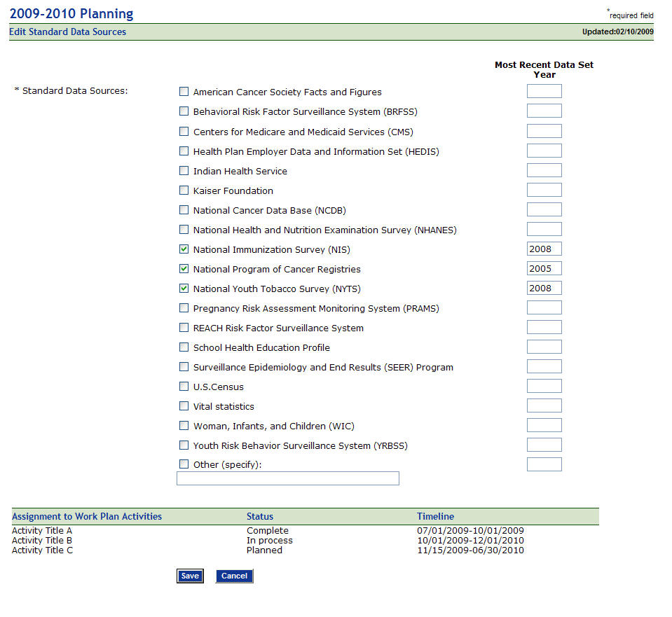
Task: Select the Indian Health Service checkbox
Action: pos(184,170)
